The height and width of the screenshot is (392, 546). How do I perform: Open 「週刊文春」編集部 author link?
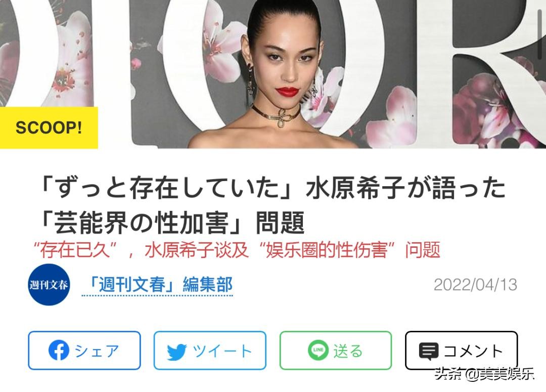click(x=157, y=285)
